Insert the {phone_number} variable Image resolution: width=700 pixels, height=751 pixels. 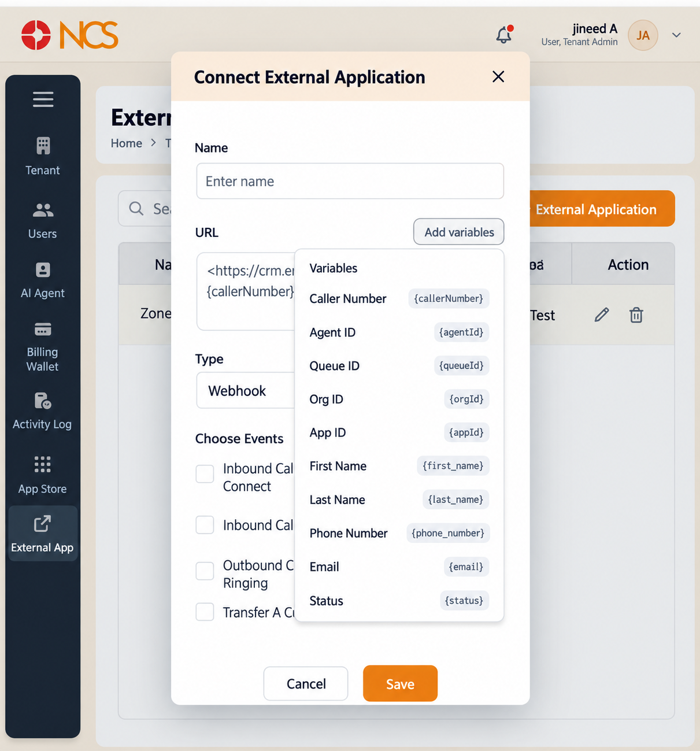(x=448, y=533)
